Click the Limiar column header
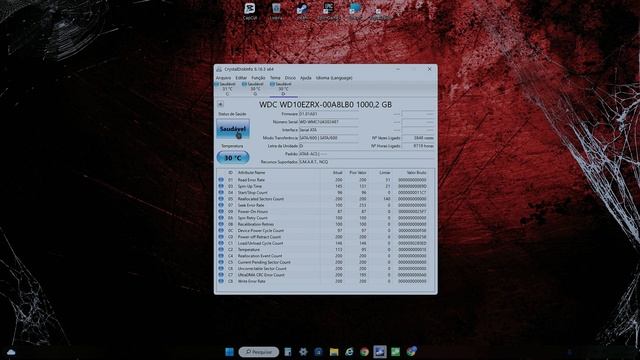This screenshot has height=360, width=640. pyautogui.click(x=385, y=173)
